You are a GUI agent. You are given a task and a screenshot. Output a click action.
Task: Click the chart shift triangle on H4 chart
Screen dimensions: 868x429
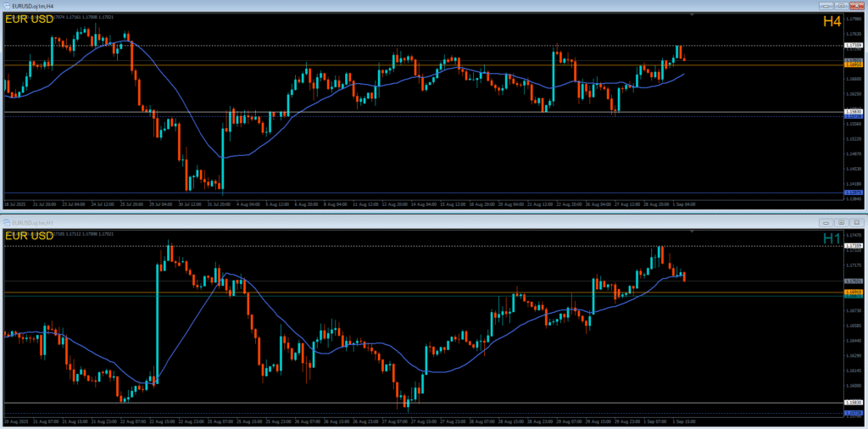click(693, 15)
